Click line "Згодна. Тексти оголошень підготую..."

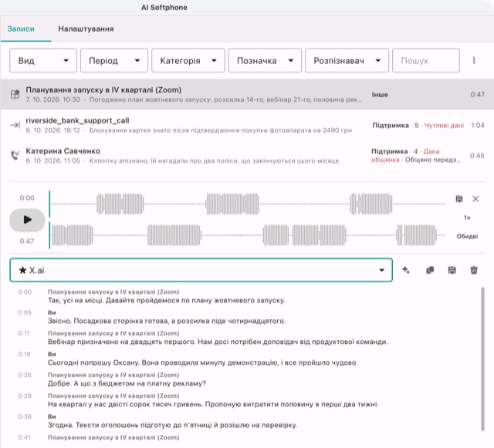click(x=172, y=425)
